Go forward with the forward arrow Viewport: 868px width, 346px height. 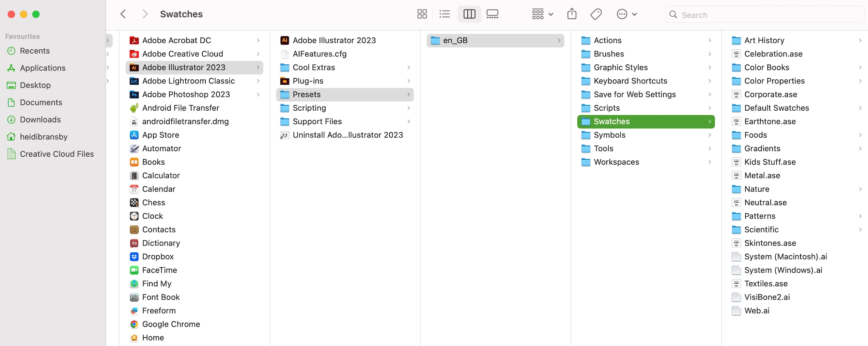coord(145,14)
